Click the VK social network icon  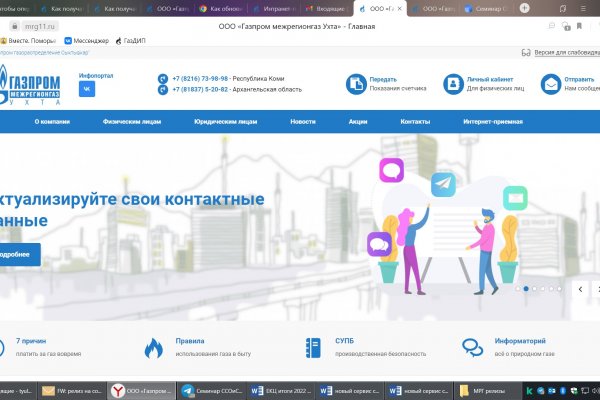click(x=87, y=89)
